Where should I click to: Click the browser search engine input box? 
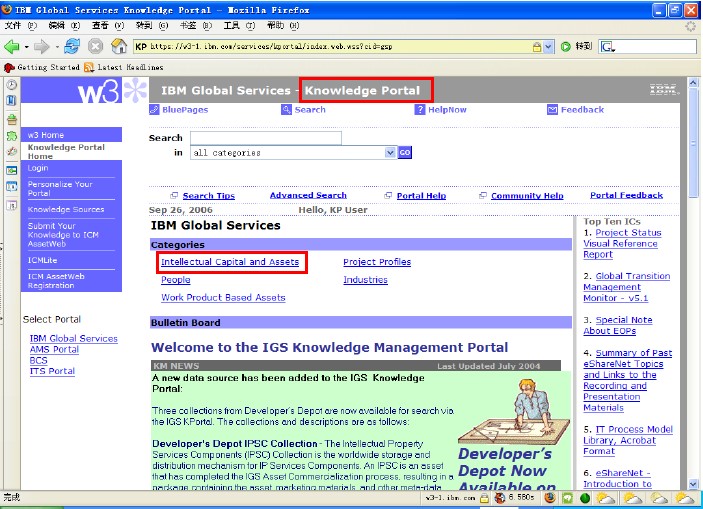(656, 47)
